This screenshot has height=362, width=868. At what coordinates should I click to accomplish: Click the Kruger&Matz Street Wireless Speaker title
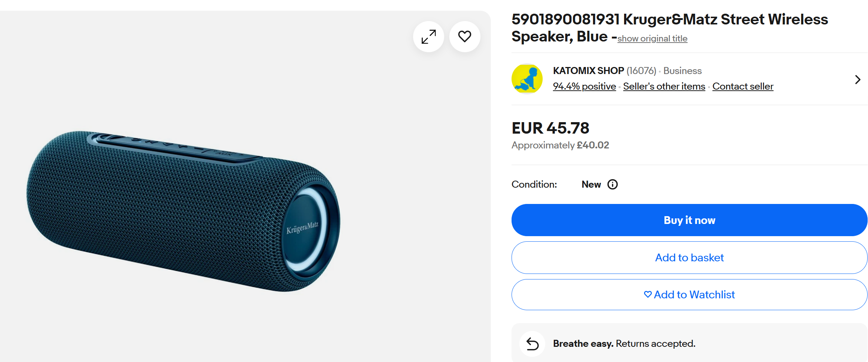pos(669,20)
